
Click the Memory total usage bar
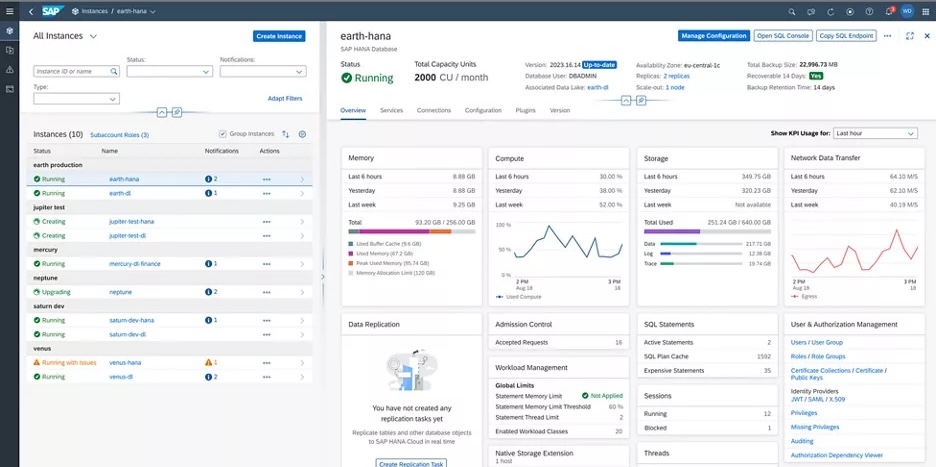pyautogui.click(x=412, y=231)
